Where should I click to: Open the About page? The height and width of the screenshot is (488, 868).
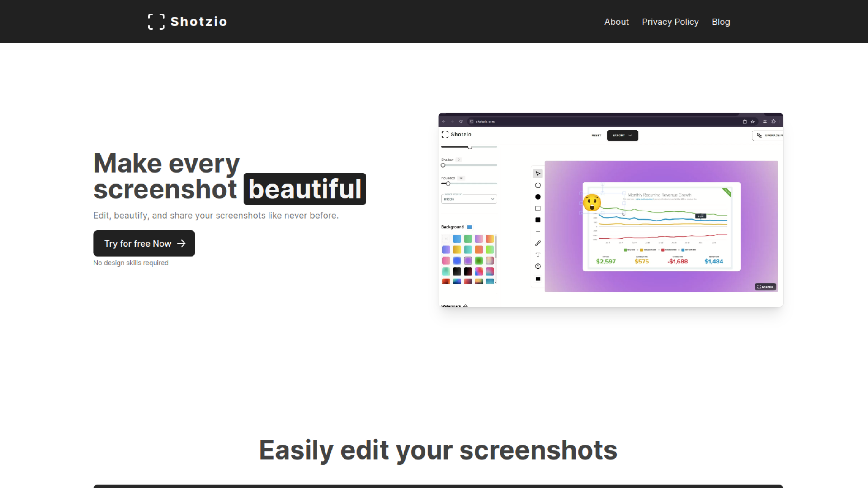pyautogui.click(x=616, y=22)
